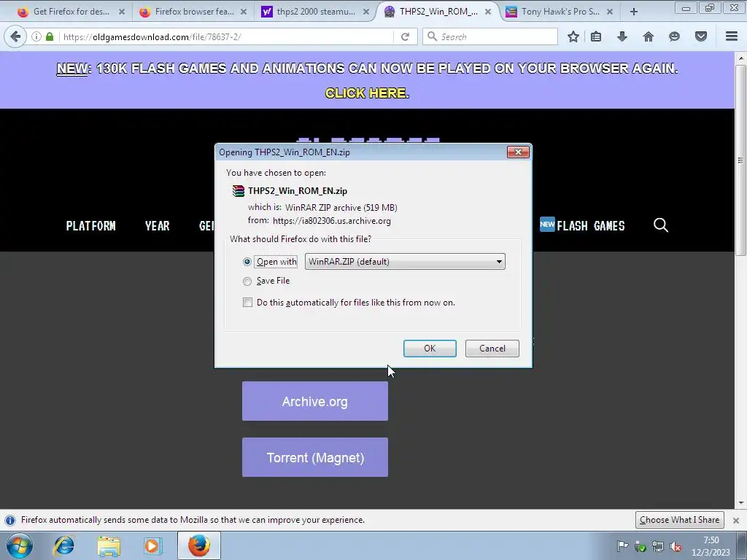The width and height of the screenshot is (747, 560).
Task: Click the page vertical scrollbar thumb
Action: click(x=740, y=160)
